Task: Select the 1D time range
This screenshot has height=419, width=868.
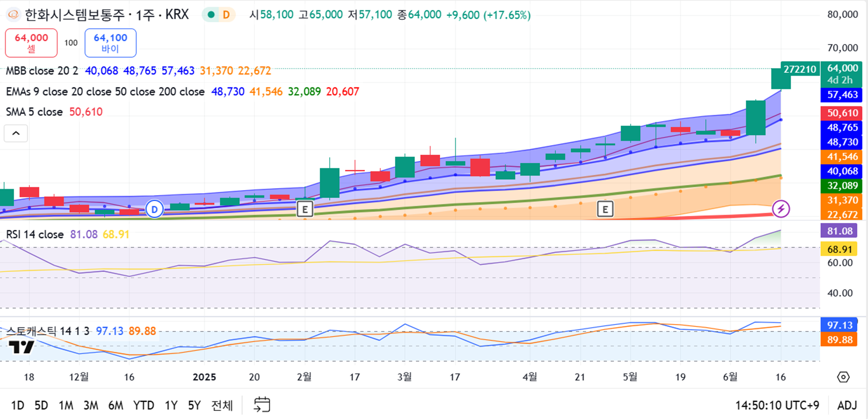Action: click(18, 405)
